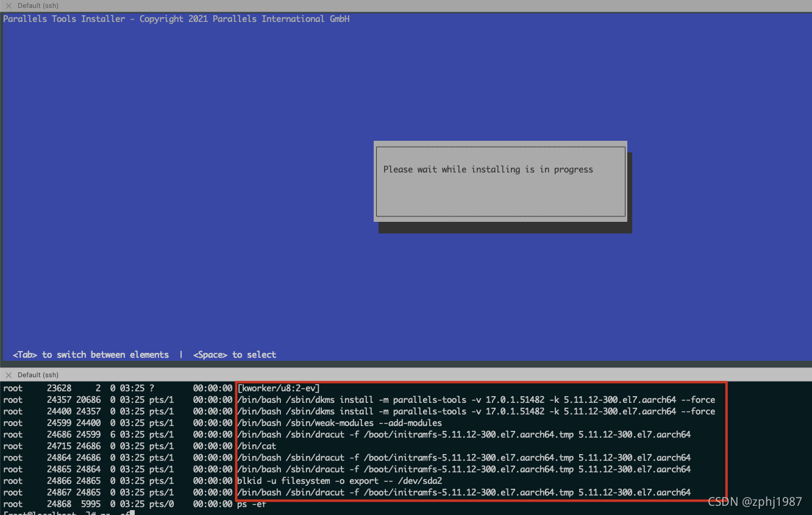Close the lower Default (ssh) terminal pane
The height and width of the screenshot is (515, 812).
coord(9,375)
